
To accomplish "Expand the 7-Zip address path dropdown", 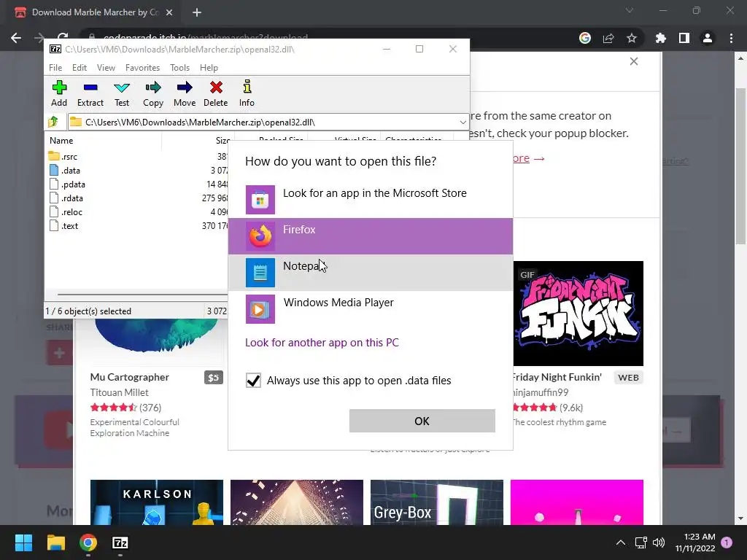I will coord(462,122).
